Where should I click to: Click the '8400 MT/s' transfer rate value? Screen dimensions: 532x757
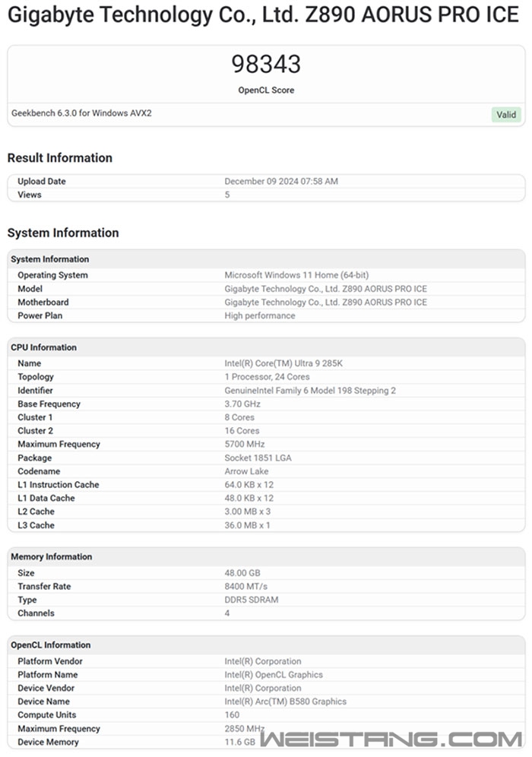[245, 587]
